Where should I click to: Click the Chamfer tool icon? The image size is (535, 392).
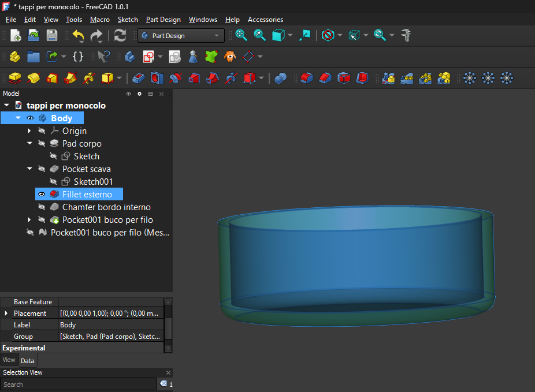325,78
